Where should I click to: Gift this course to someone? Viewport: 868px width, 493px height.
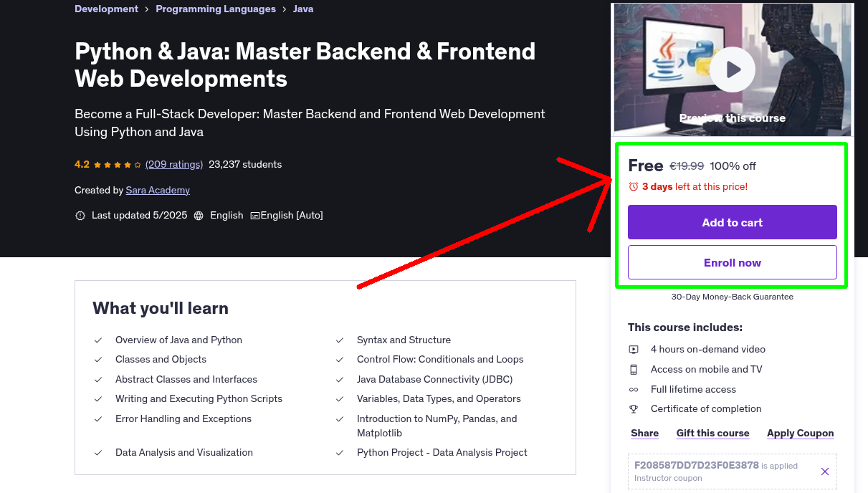tap(713, 434)
